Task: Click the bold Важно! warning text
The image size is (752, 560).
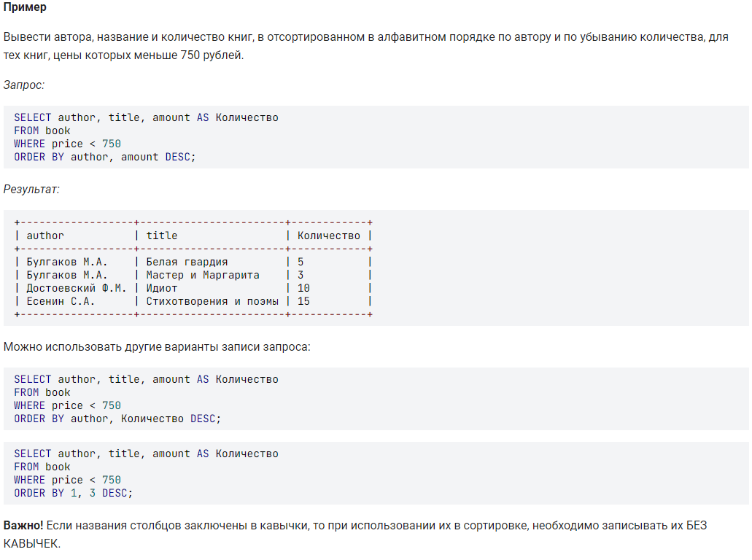Action: pos(23,526)
